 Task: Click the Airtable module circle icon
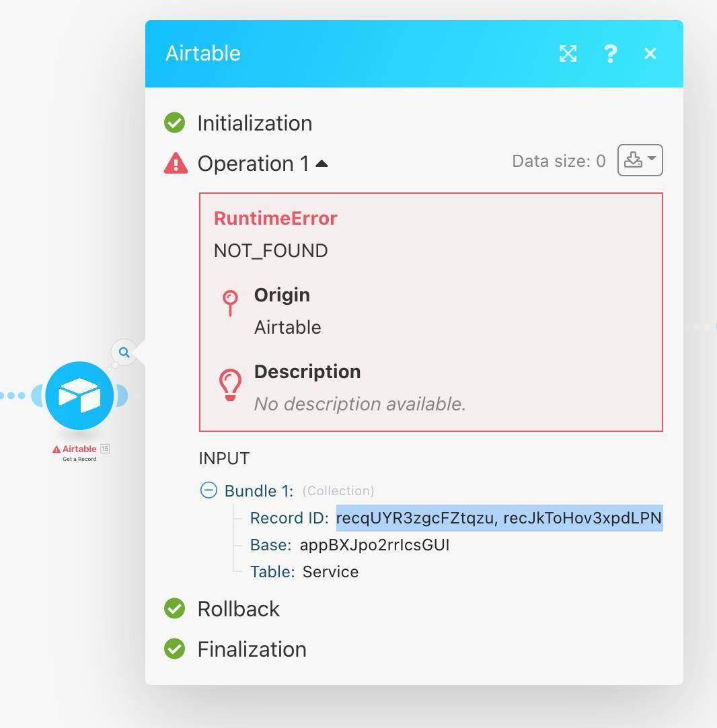coord(79,396)
